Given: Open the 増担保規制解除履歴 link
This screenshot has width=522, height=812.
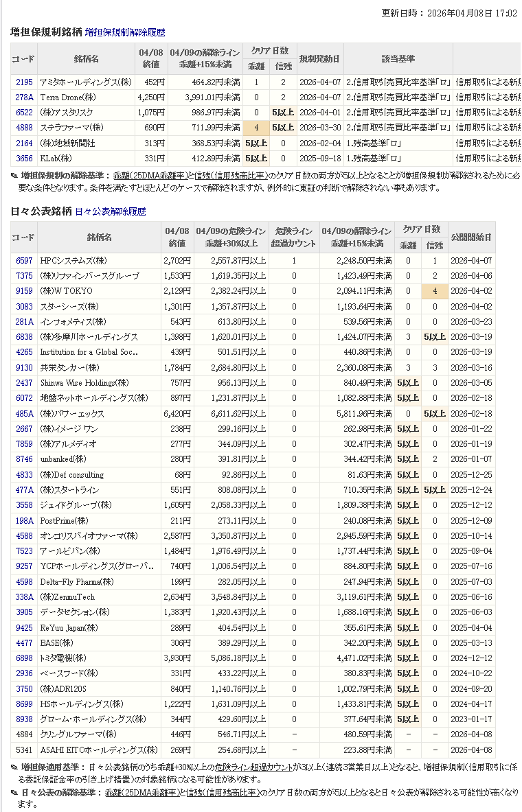Looking at the screenshot, I should coord(125,32).
